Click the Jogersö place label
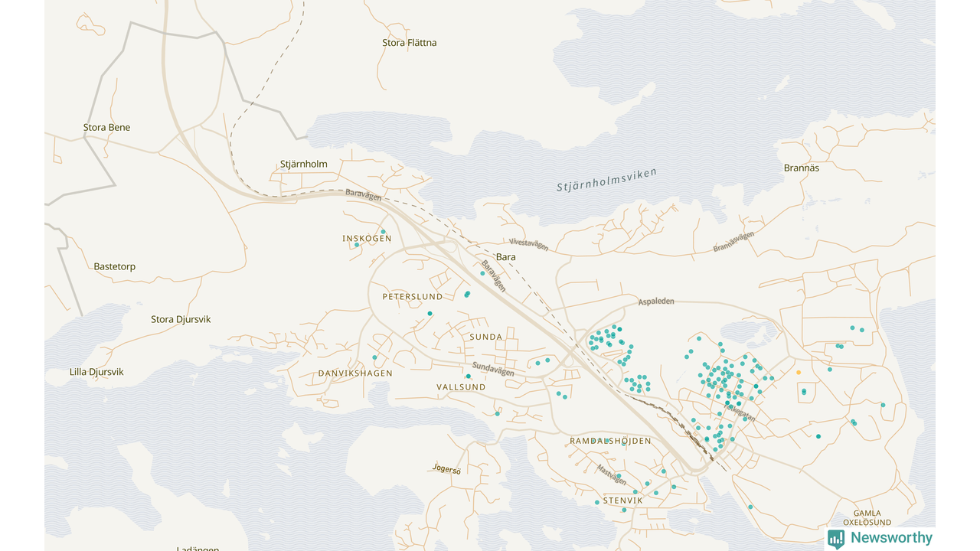This screenshot has height=551, width=980. click(x=447, y=470)
